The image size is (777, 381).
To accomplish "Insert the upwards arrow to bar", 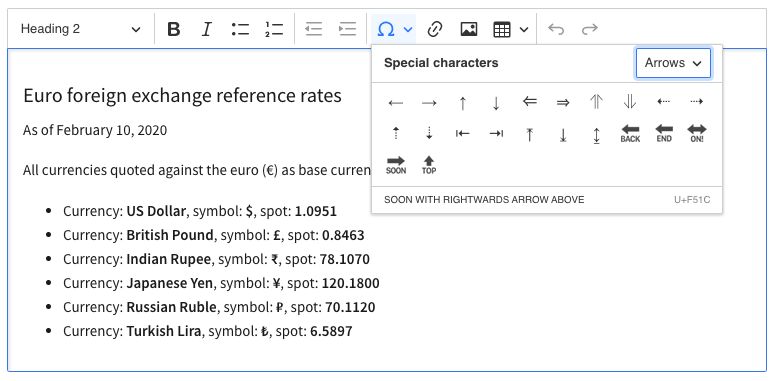I will pos(530,134).
